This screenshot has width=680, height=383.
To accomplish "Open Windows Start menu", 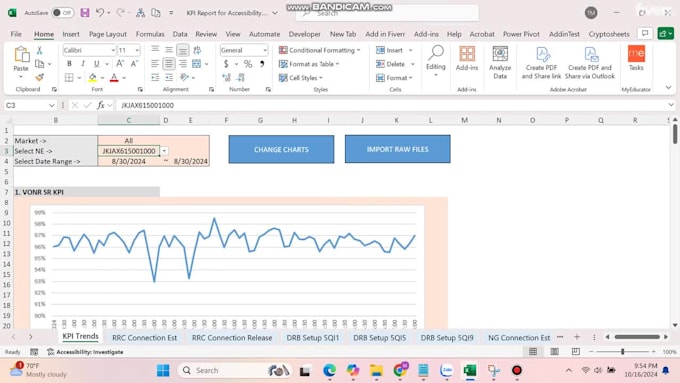I will coord(163,370).
